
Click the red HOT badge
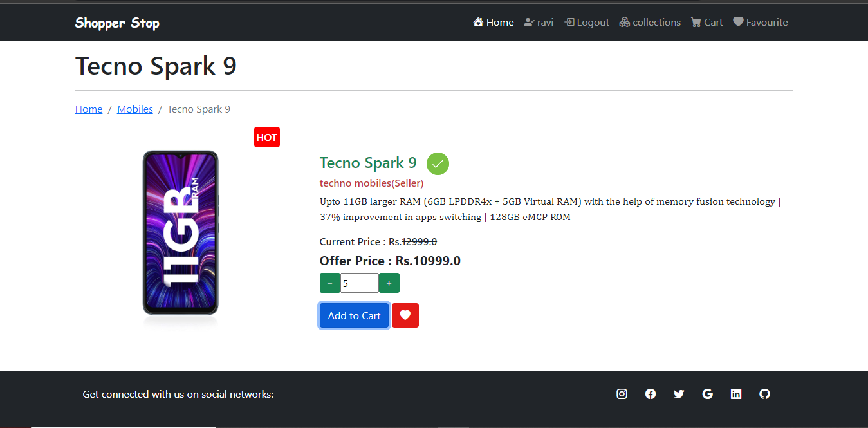pyautogui.click(x=266, y=137)
